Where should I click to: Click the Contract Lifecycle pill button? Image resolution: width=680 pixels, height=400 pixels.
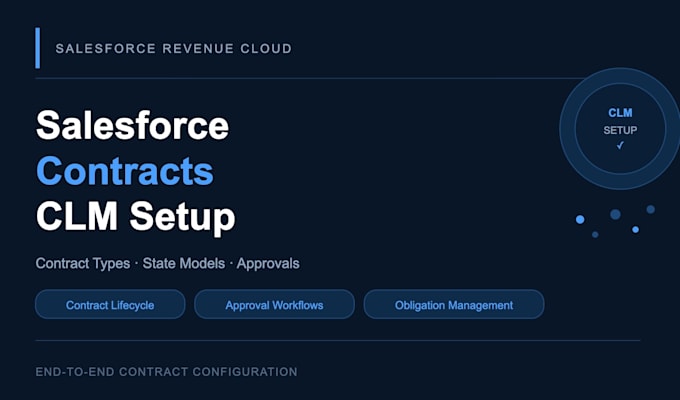(x=110, y=305)
